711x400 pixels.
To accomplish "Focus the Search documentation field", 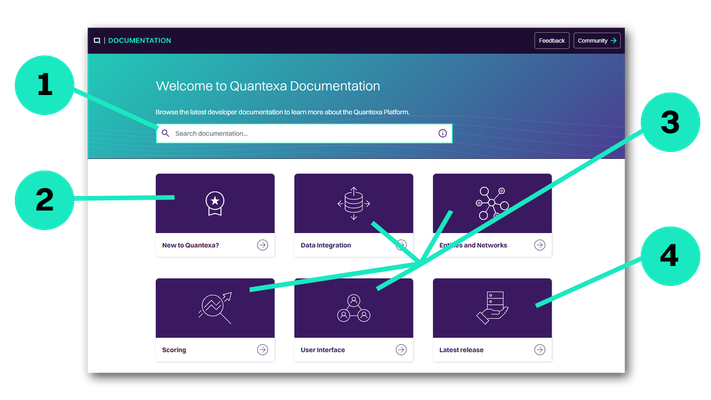I will coord(304,133).
